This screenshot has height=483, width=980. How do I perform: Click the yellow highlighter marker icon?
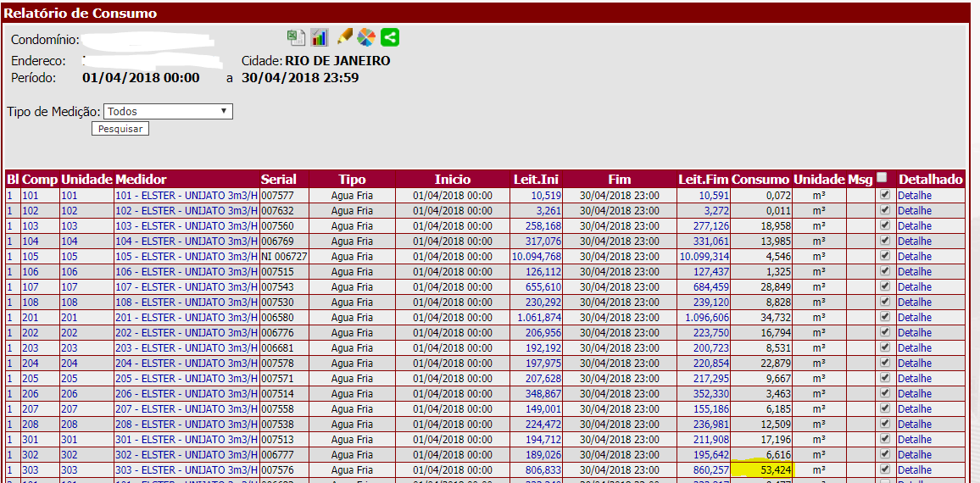coord(344,37)
